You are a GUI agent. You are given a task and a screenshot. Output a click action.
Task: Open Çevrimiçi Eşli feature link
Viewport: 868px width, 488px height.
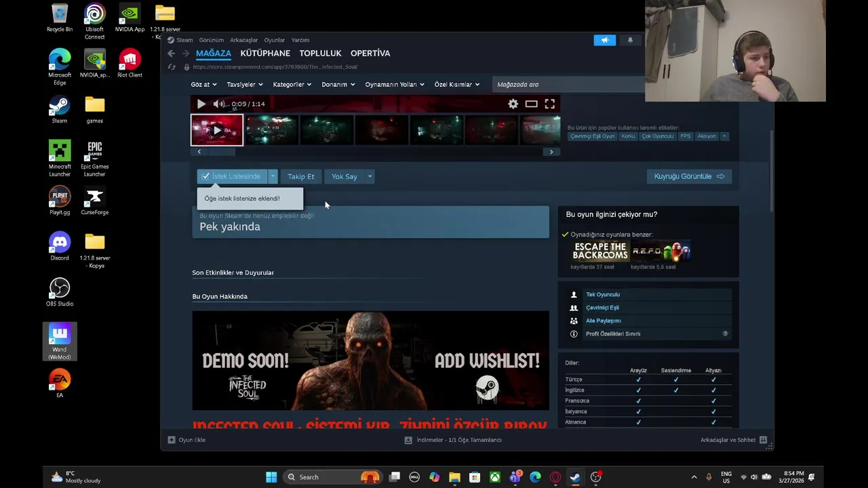point(602,308)
